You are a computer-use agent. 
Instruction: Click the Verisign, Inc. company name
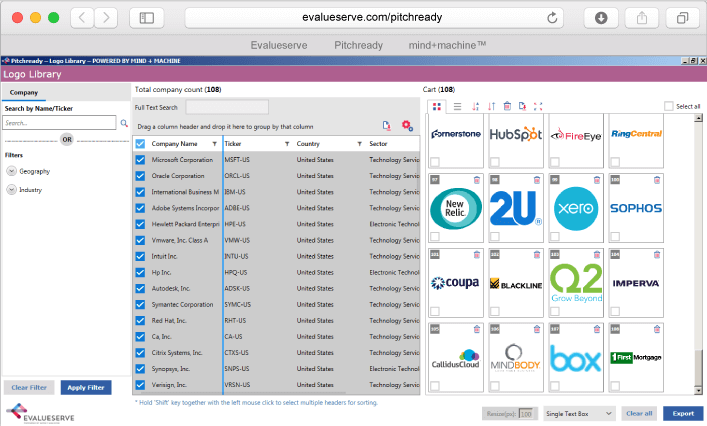click(169, 385)
